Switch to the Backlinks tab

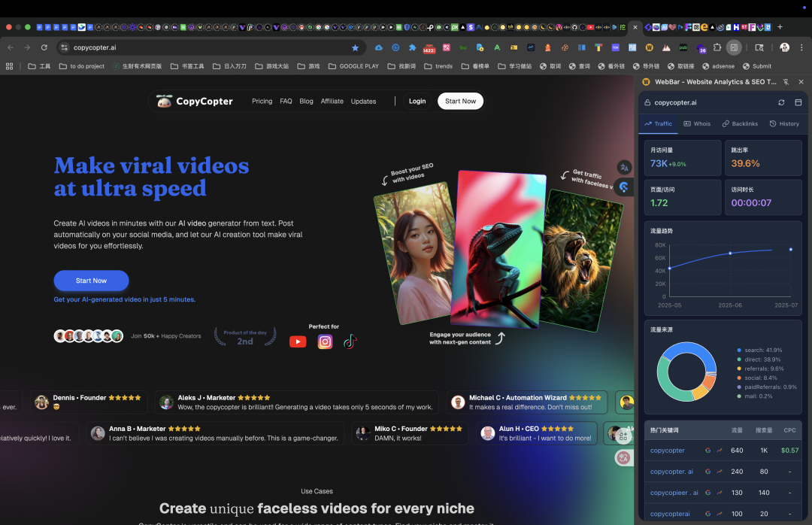[x=740, y=124]
